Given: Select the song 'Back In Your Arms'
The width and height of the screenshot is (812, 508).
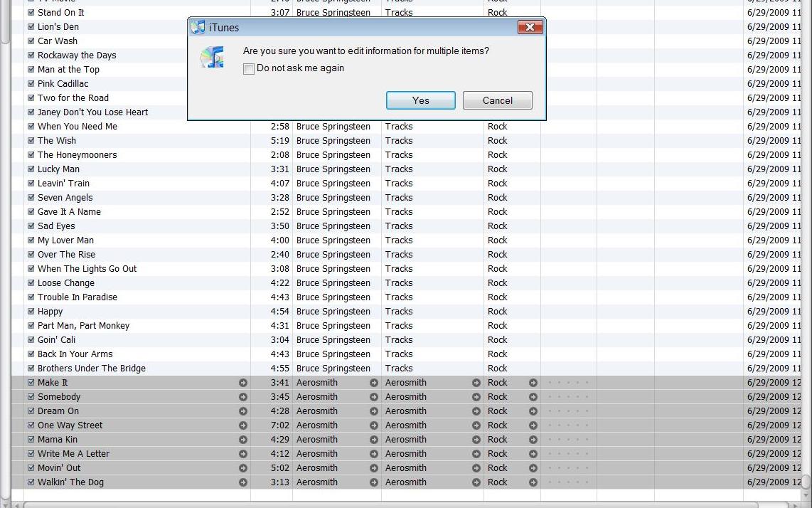Looking at the screenshot, I should (x=75, y=354).
